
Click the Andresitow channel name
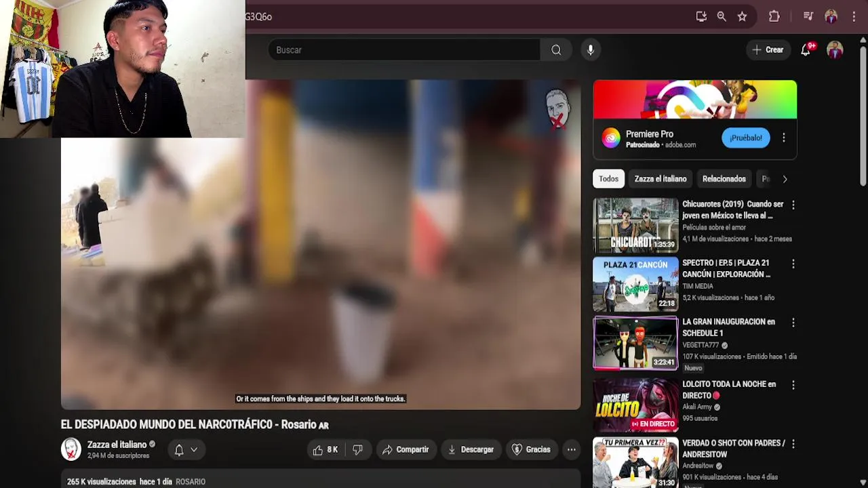coord(697,466)
